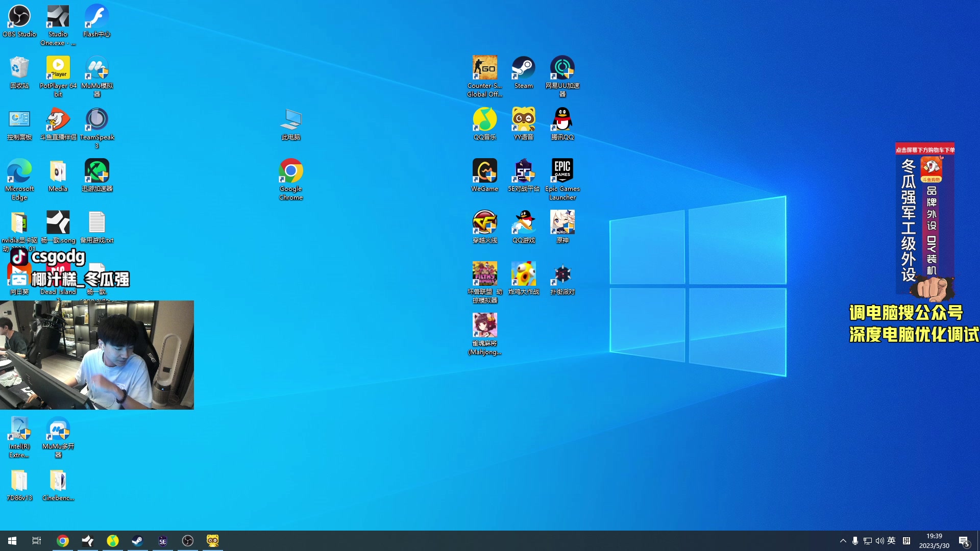980x551 pixels.
Task: Launch 网易UU加速器 shortcut
Action: (562, 77)
